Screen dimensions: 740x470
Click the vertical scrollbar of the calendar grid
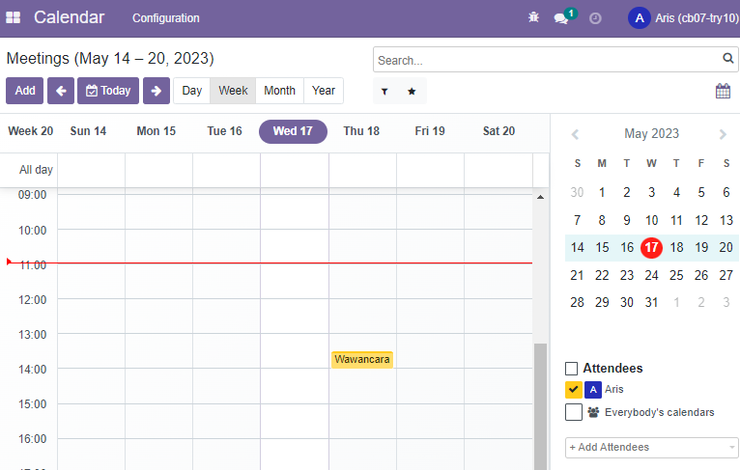coord(540,406)
